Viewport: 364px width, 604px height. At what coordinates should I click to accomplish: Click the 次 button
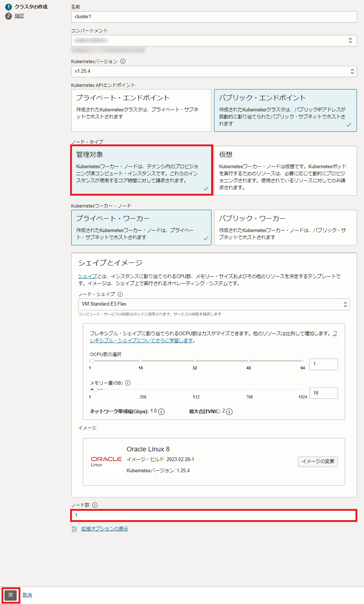pyautogui.click(x=11, y=595)
